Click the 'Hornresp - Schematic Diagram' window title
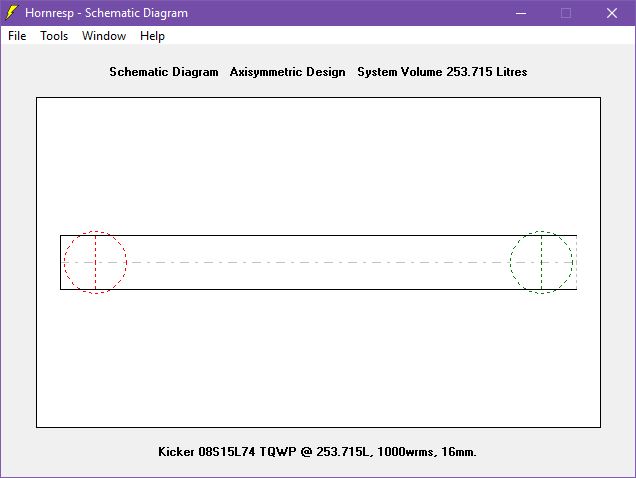Screen dimensions: 636x478 click(106, 13)
